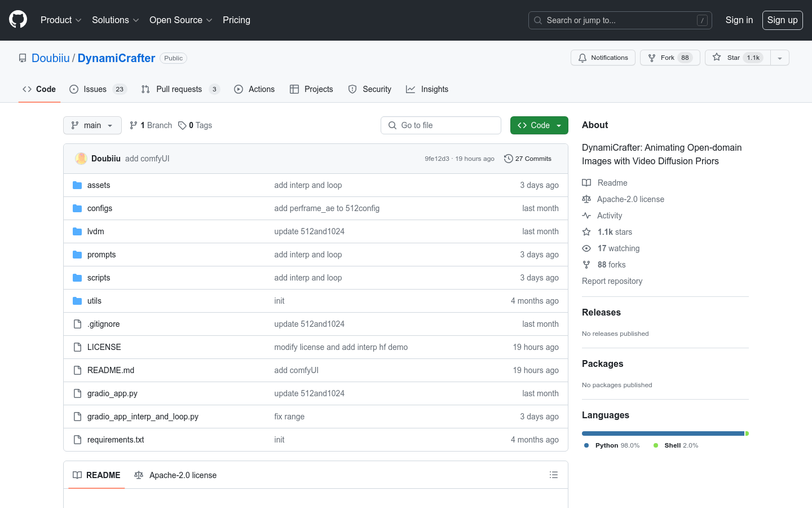Click the branch icon beside 1 Branch

[134, 125]
